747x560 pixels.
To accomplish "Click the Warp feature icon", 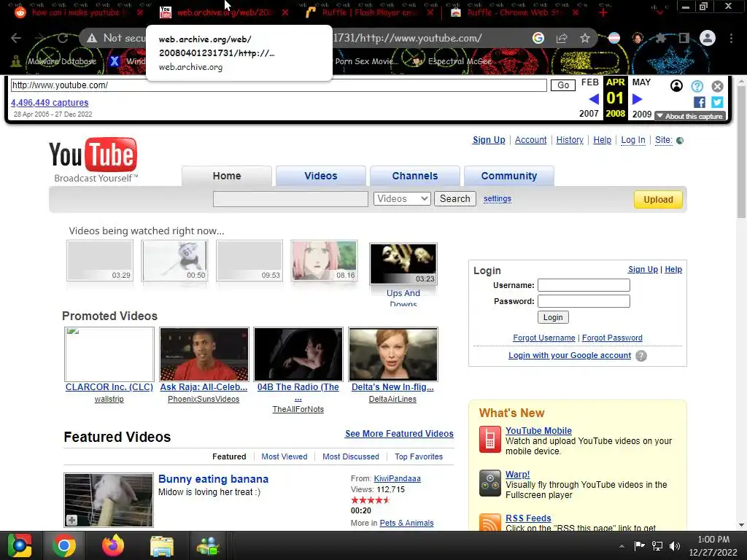I will (489, 483).
